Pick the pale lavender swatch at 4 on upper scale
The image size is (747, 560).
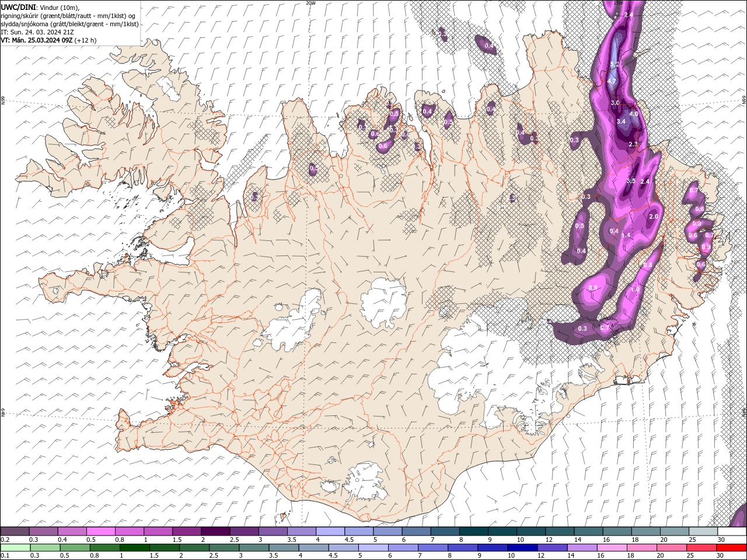[330, 531]
